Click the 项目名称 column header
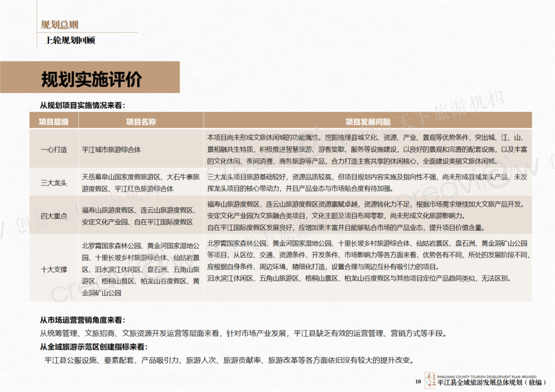This screenshot has width=555, height=392. 141,121
